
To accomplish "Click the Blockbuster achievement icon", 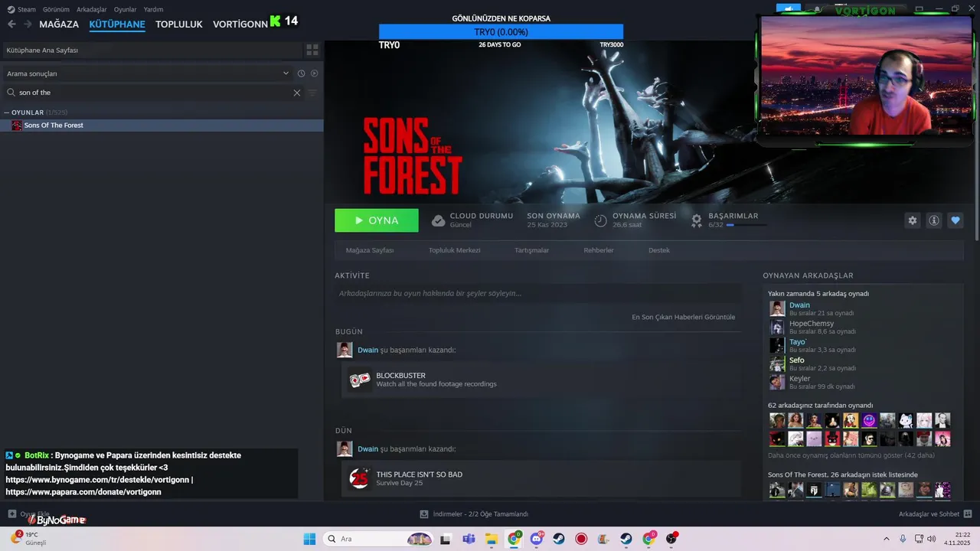I will pos(360,380).
